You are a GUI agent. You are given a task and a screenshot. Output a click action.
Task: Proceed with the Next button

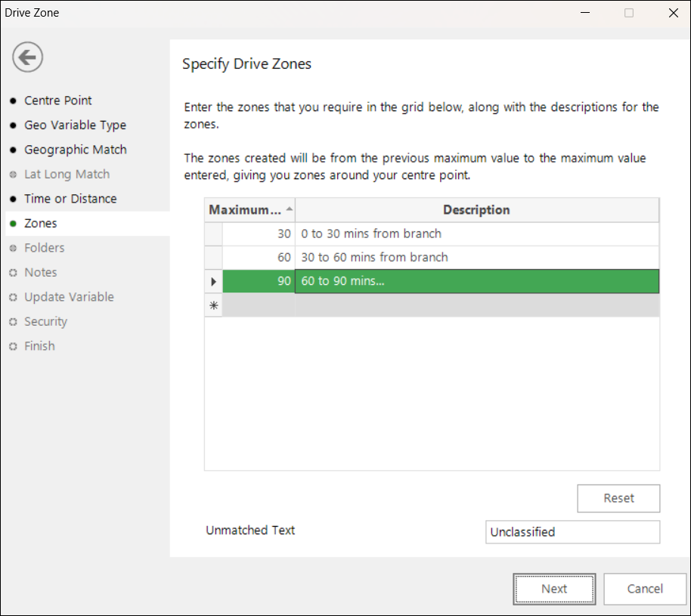[x=554, y=589]
